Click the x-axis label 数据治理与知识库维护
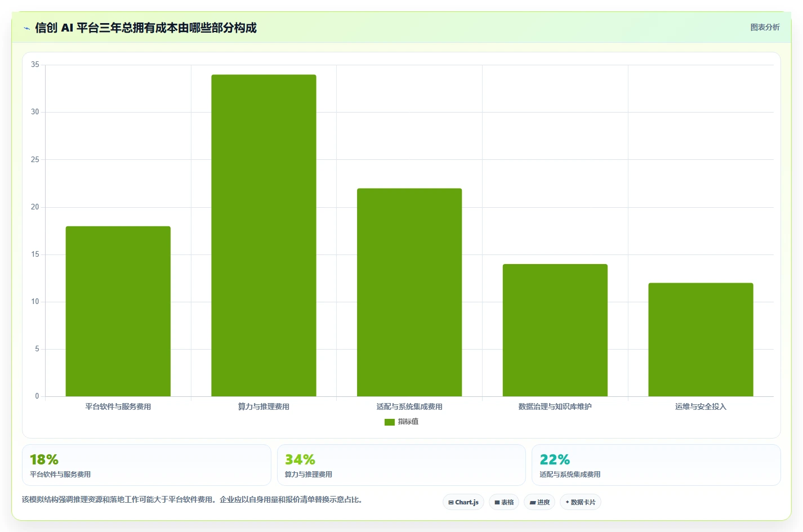Screen dimensions: 803x532 point(555,406)
